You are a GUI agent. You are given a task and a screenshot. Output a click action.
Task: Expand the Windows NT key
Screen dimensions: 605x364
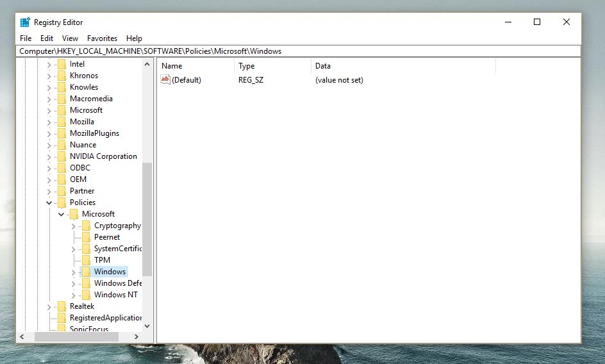tap(73, 295)
